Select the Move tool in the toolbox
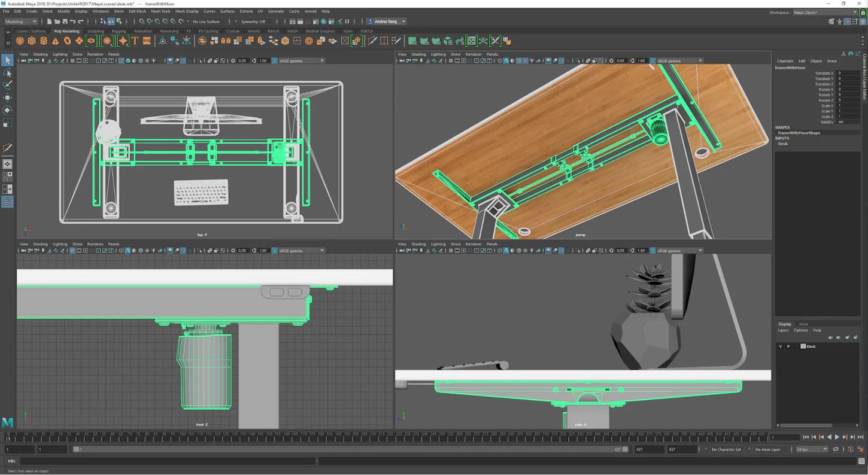Image resolution: width=868 pixels, height=475 pixels. [8, 98]
